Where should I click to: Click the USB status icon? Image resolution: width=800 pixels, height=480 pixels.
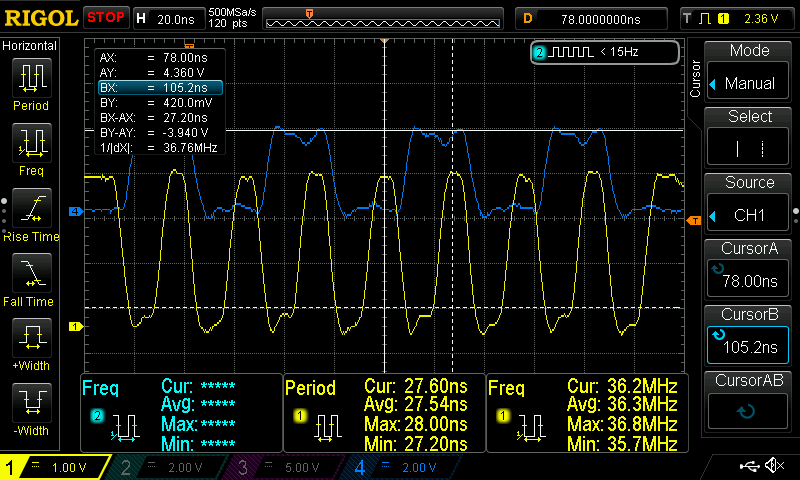(x=748, y=466)
